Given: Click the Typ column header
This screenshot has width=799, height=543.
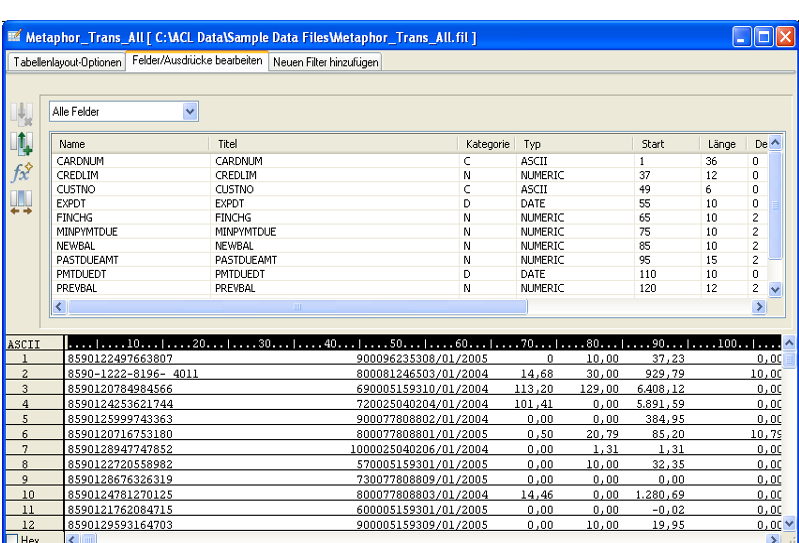Looking at the screenshot, I should tap(574, 144).
